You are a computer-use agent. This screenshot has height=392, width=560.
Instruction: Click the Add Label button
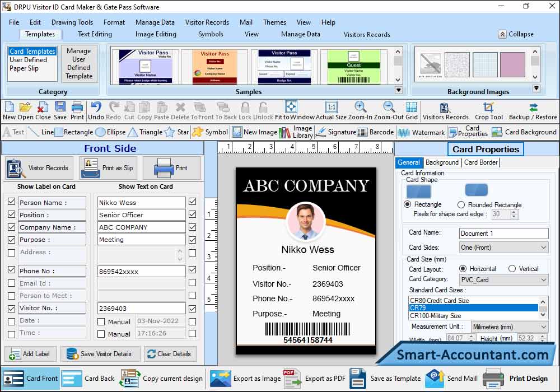point(30,354)
